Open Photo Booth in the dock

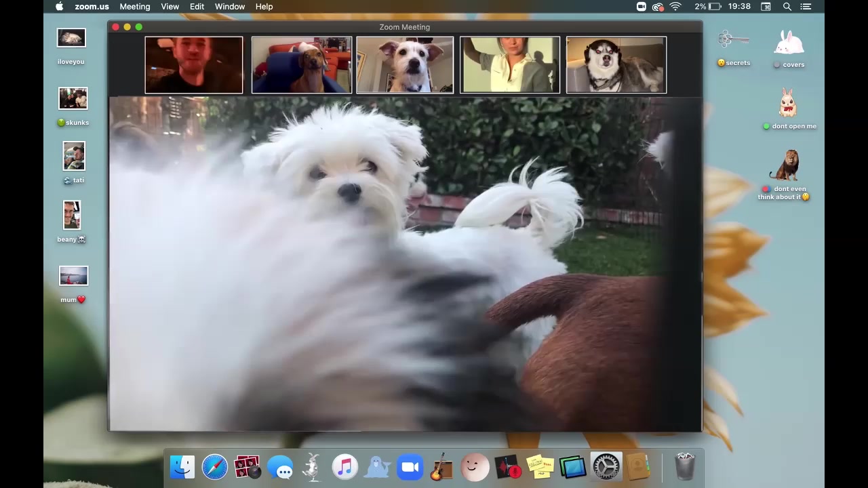tap(248, 467)
